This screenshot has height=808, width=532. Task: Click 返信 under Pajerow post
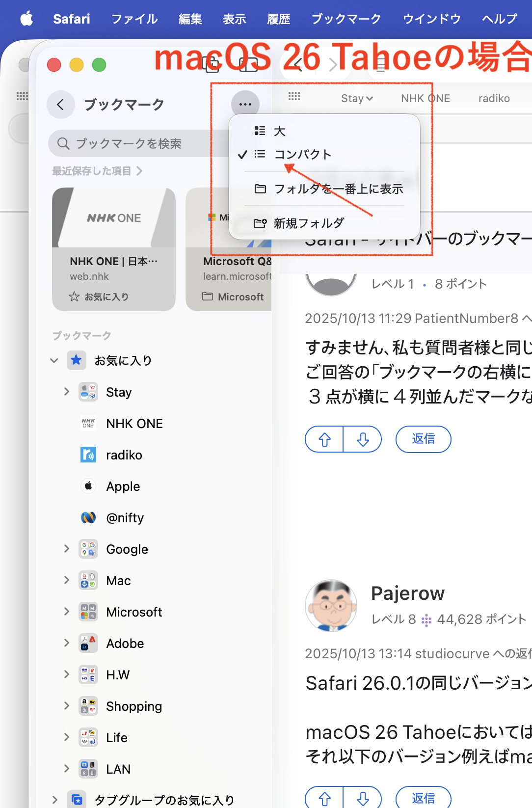(424, 798)
